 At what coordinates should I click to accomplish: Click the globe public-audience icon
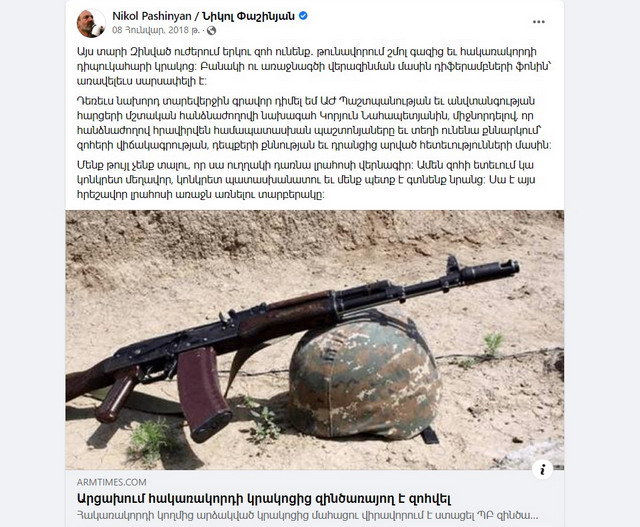coord(211,31)
